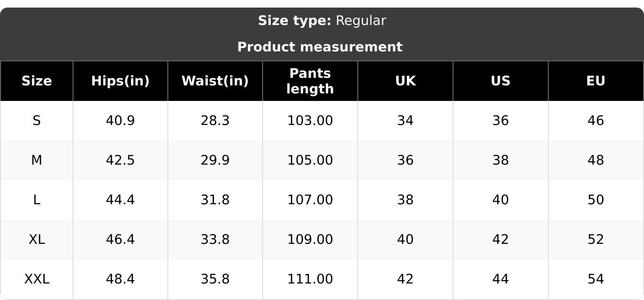Select the Waist(in) column header
Viewport: 644px width, 300px height.
[215, 81]
